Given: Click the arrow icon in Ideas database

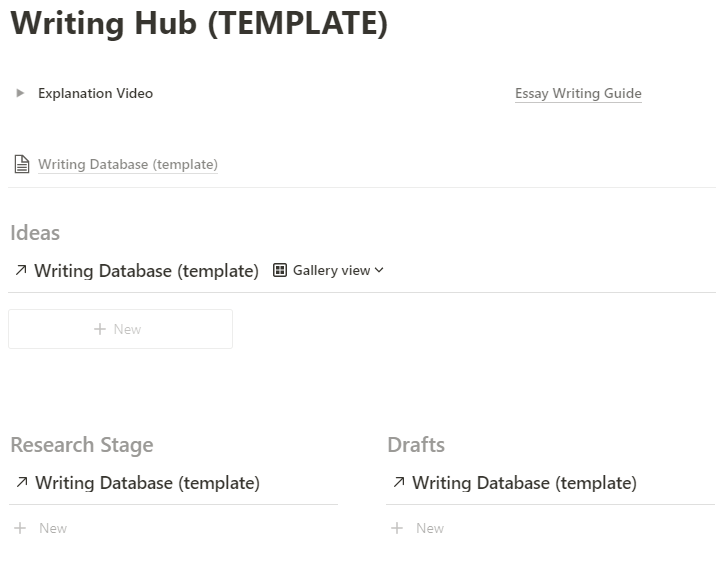Looking at the screenshot, I should click(x=21, y=270).
